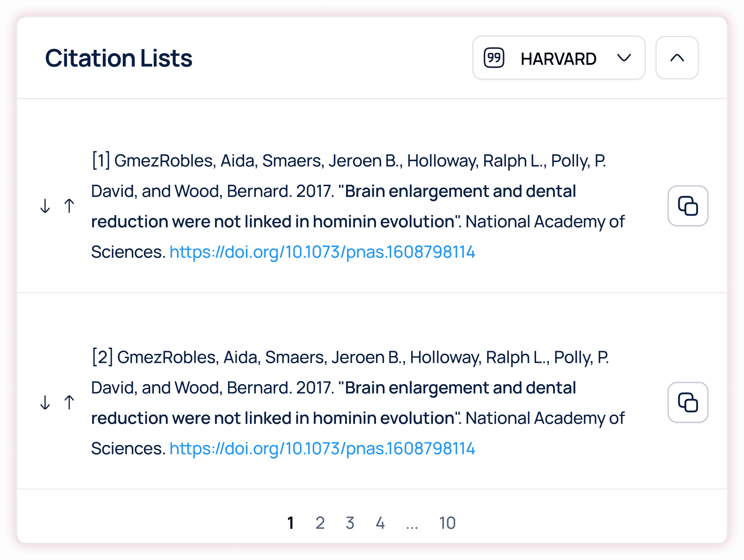The width and height of the screenshot is (744, 560).
Task: Move citation [1] down in list
Action: pos(45,206)
